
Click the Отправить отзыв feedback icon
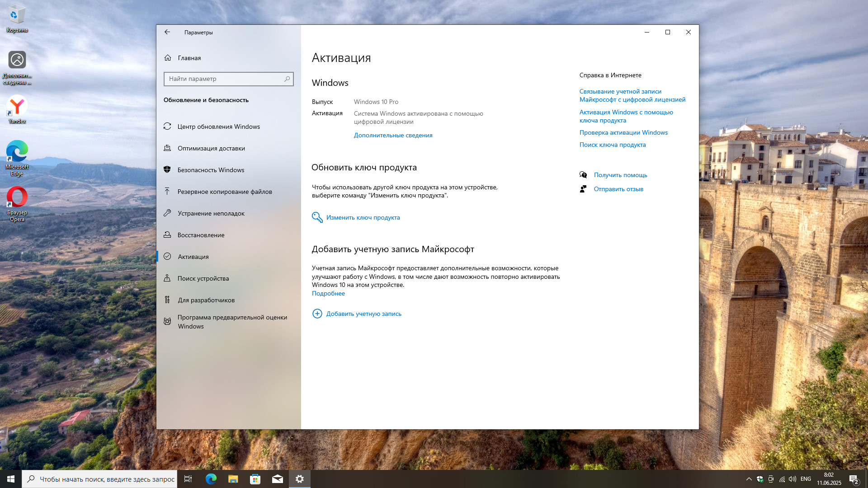pos(583,189)
